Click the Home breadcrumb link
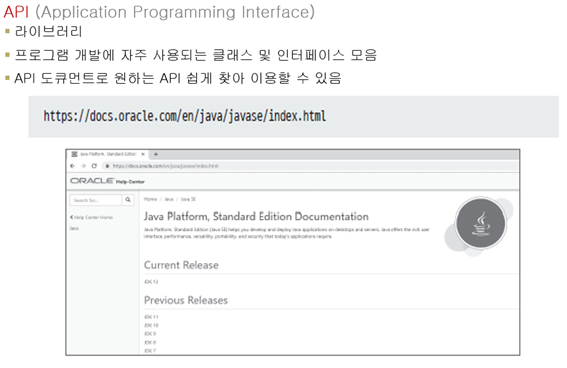Viewport: 567px width, 368px height. tap(150, 199)
